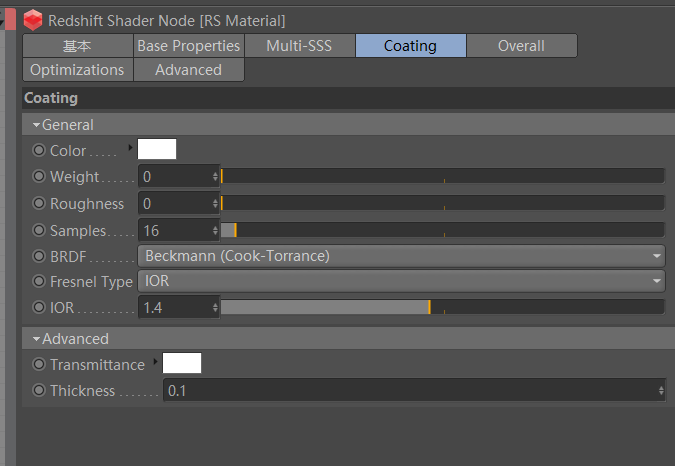Open the Fresnel Type dropdown

pos(402,281)
